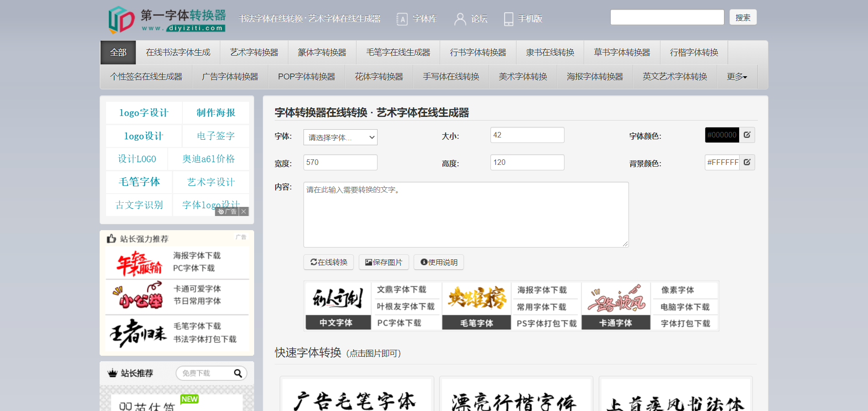Image resolution: width=868 pixels, height=411 pixels.
Task: Close the sidebar ad with X
Action: point(244,211)
